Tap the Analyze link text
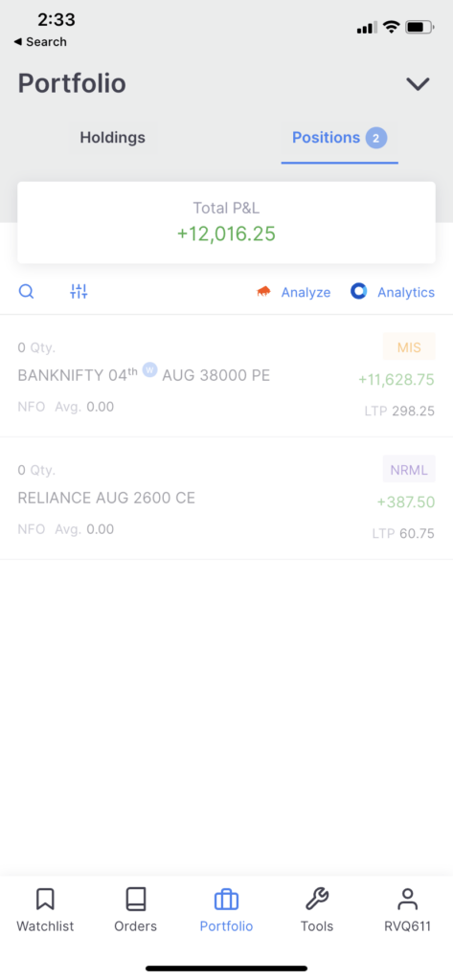 pos(306,292)
